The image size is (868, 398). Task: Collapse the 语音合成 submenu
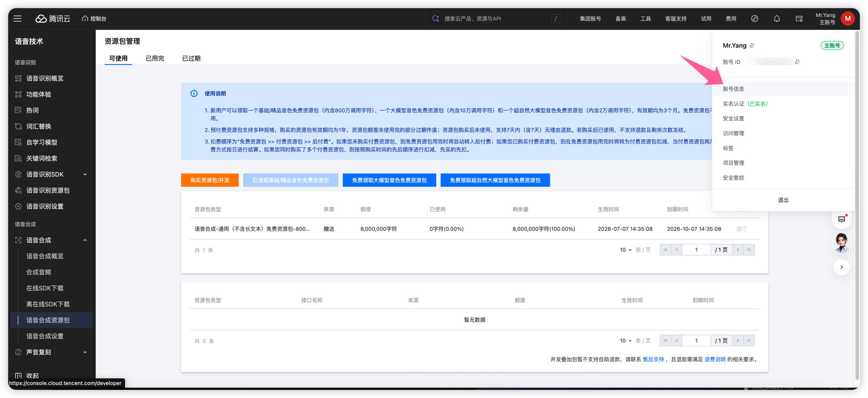[x=85, y=240]
